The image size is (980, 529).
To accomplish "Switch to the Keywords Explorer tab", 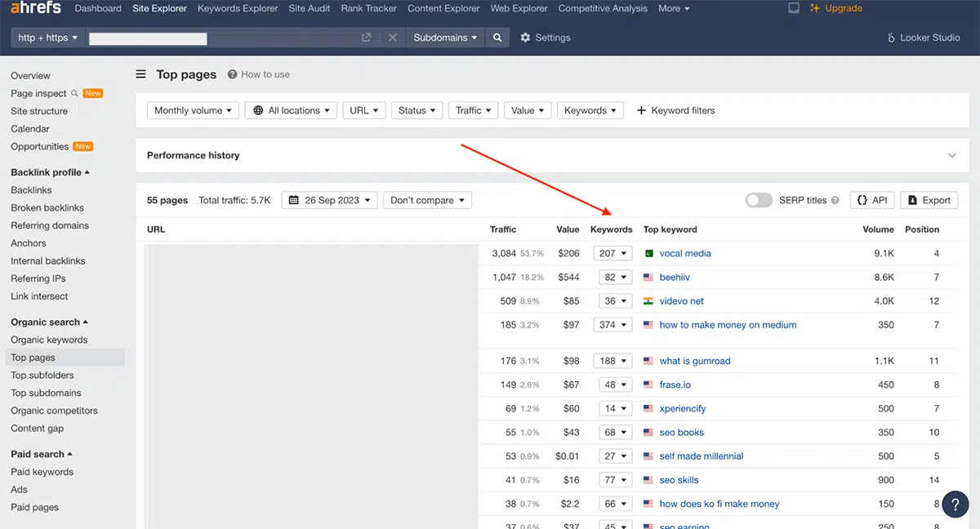I will click(x=238, y=8).
